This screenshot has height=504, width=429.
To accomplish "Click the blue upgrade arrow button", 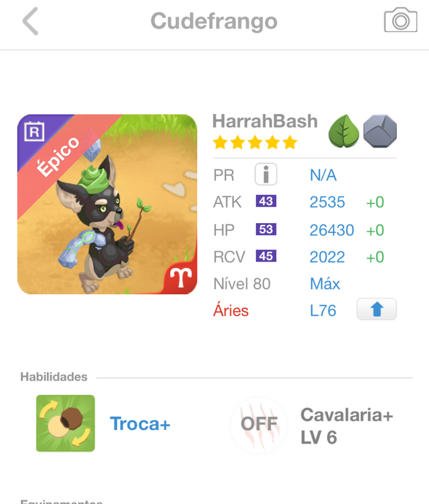I will pos(377,309).
